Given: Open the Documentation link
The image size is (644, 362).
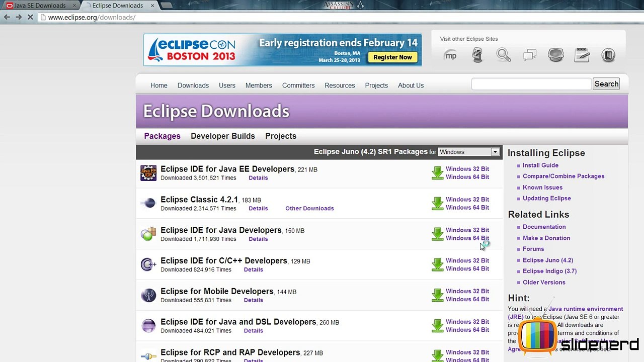Looking at the screenshot, I should click(x=544, y=227).
